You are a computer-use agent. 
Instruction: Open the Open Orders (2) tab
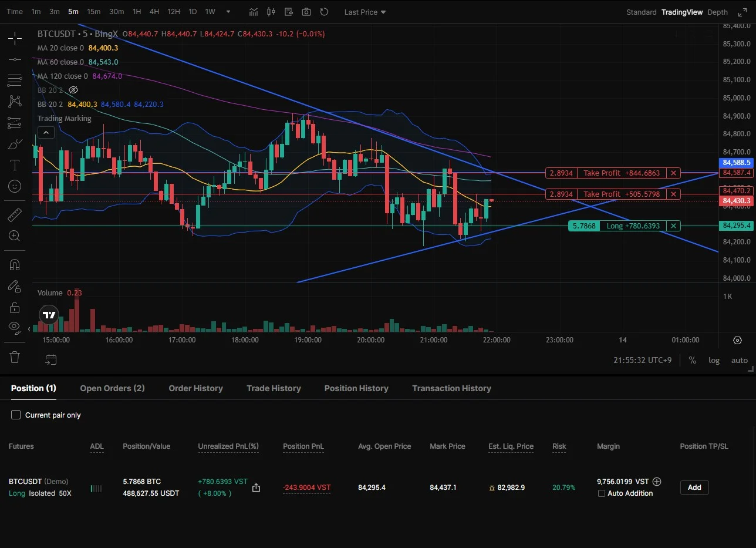(x=112, y=388)
